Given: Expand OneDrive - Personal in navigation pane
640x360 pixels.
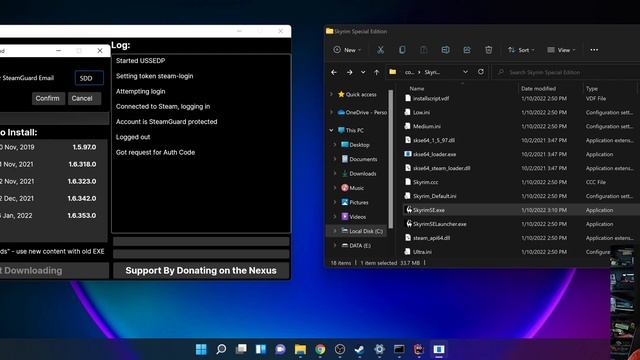Looking at the screenshot, I should pyautogui.click(x=331, y=112).
